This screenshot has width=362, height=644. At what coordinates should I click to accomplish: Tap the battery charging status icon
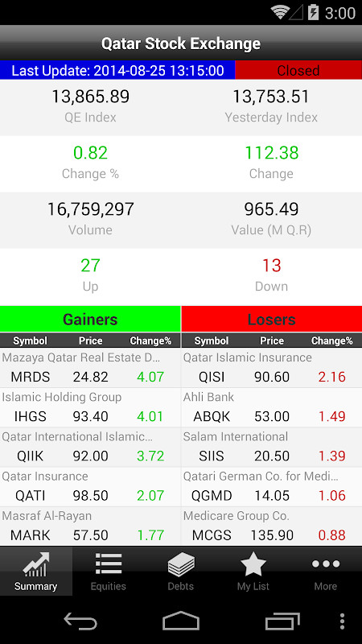click(x=313, y=12)
